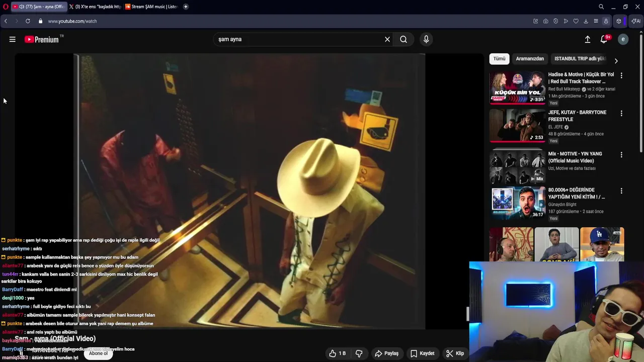The image size is (644, 362).
Task: Show more filter chips with right arrow
Action: pyautogui.click(x=616, y=61)
